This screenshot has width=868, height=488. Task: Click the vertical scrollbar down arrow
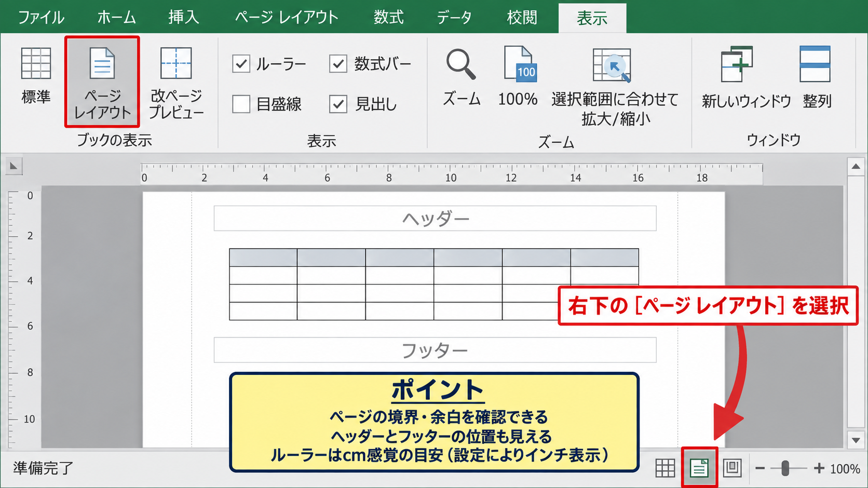pyautogui.click(x=856, y=440)
